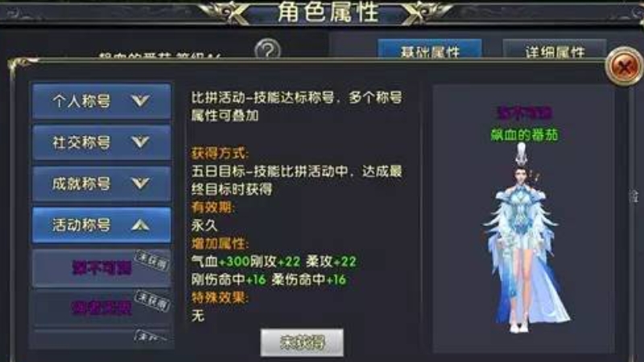Expand the 个人称号 category
The width and height of the screenshot is (644, 362).
coord(101,101)
